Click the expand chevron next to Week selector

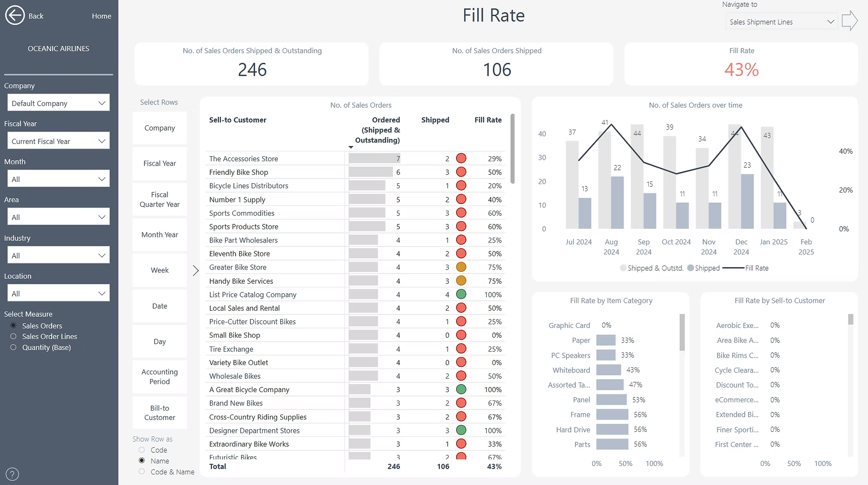pos(195,270)
